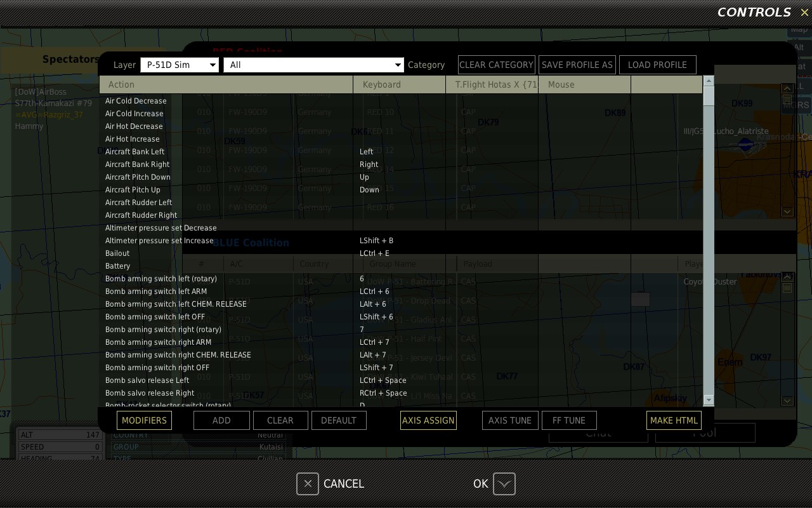Open the Category dropdown showing All
The width and height of the screenshot is (812, 508).
(x=313, y=65)
